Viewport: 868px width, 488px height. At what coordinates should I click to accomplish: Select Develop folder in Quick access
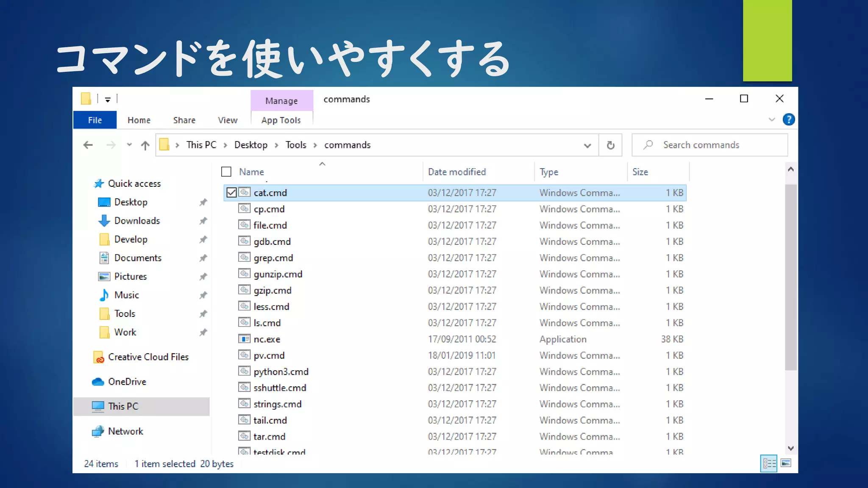[131, 239]
